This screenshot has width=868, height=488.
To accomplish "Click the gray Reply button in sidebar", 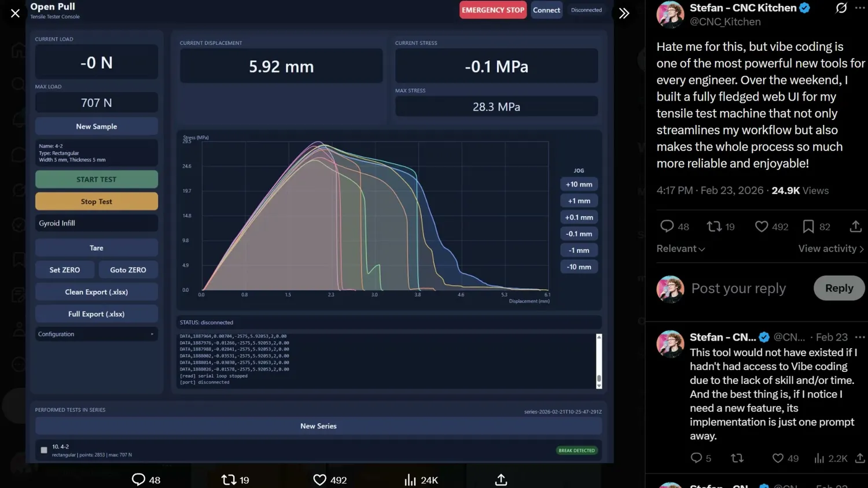I will pos(839,288).
